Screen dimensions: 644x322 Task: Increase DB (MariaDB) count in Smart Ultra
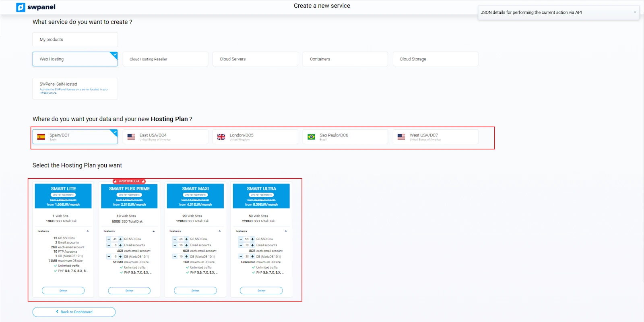tap(252, 256)
